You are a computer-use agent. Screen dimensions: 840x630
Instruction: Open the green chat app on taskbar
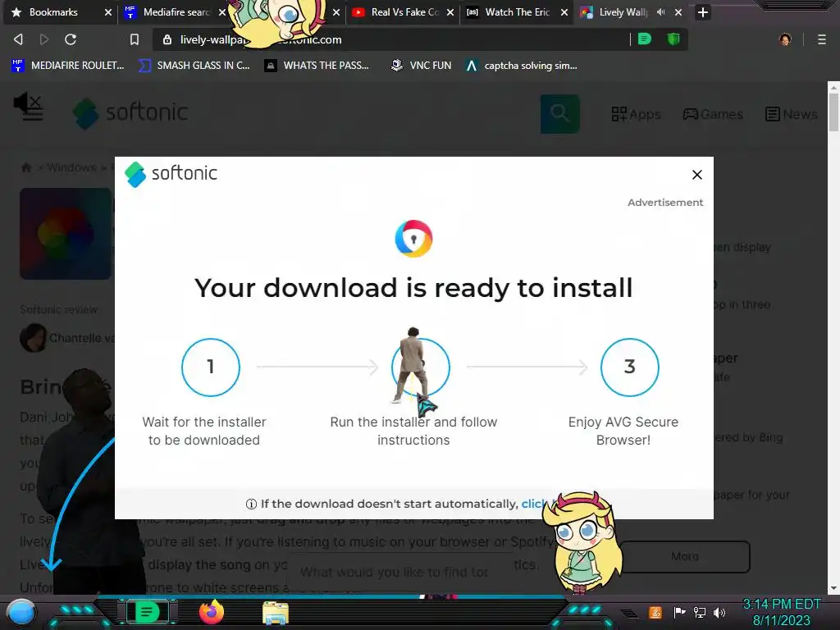coord(147,611)
